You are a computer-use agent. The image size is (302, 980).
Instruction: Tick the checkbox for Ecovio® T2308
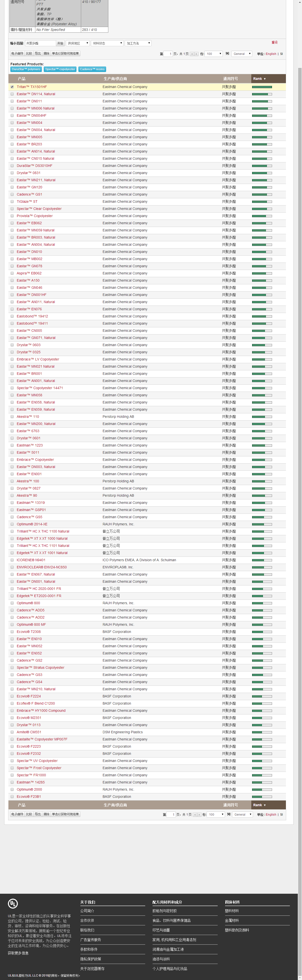tap(12, 632)
